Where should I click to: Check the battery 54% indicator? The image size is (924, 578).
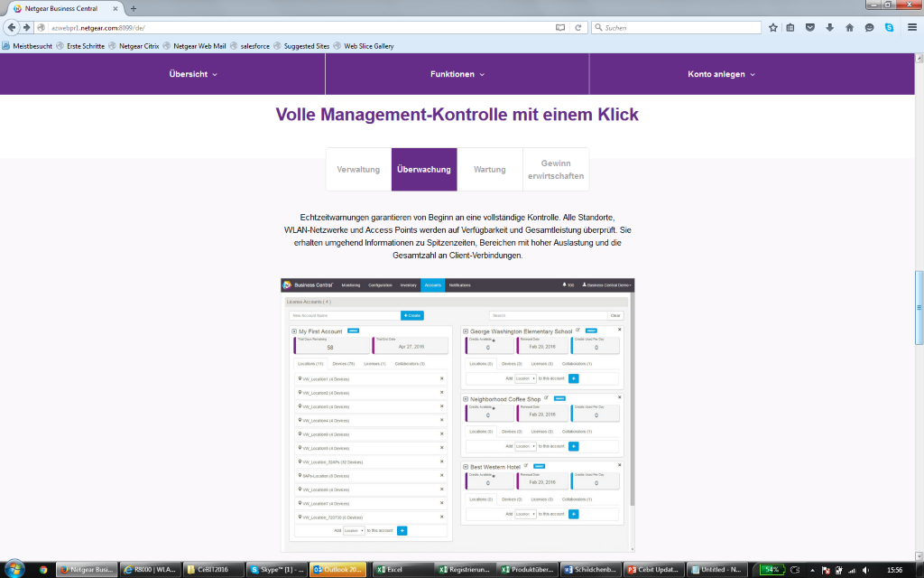772,570
